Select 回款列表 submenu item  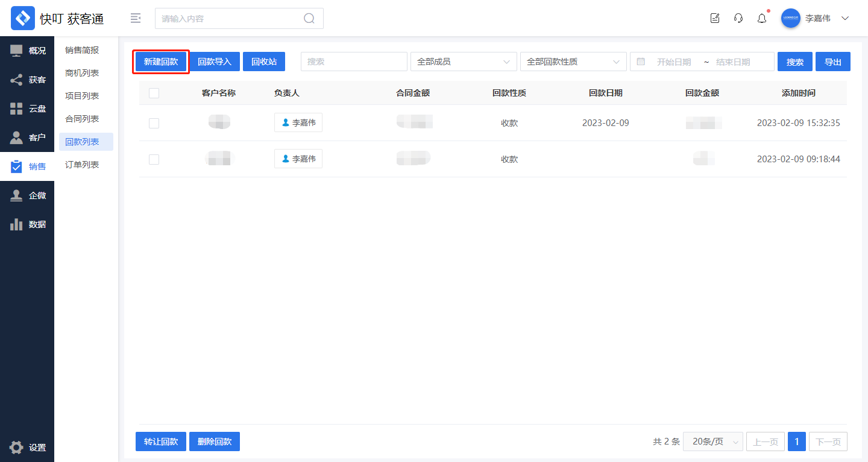[86, 142]
